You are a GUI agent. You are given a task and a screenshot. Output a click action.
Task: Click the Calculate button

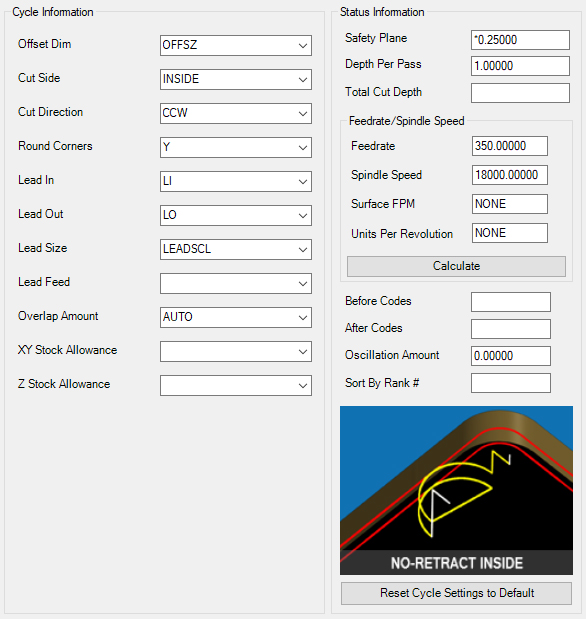coord(456,266)
